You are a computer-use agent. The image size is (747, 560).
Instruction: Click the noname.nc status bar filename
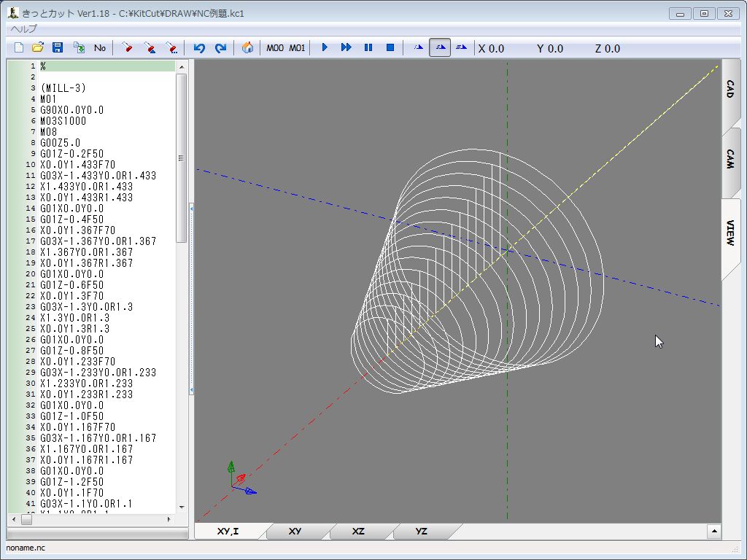pyautogui.click(x=26, y=548)
